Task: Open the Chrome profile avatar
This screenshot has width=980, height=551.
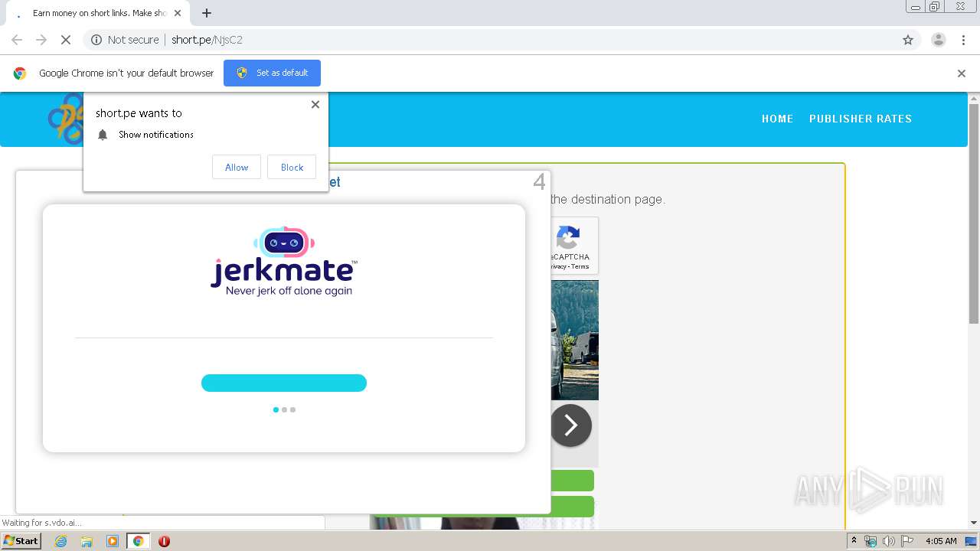Action: point(939,40)
